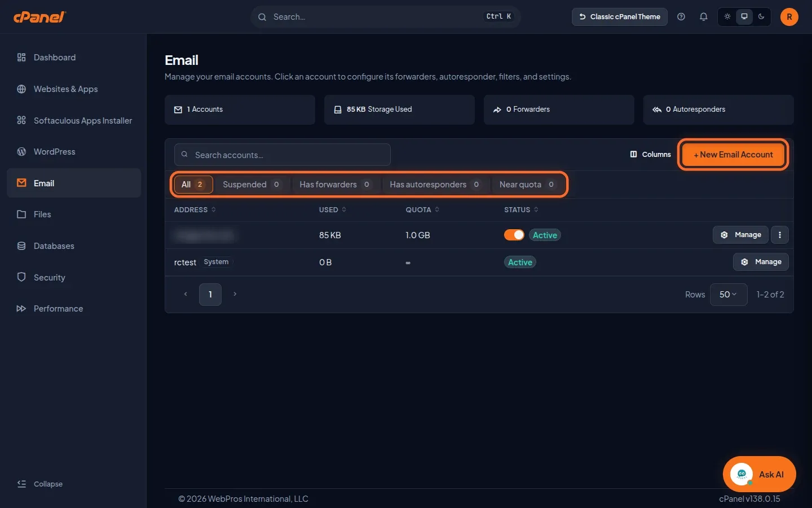
Task: Switch to light theme sun icon
Action: point(727,17)
